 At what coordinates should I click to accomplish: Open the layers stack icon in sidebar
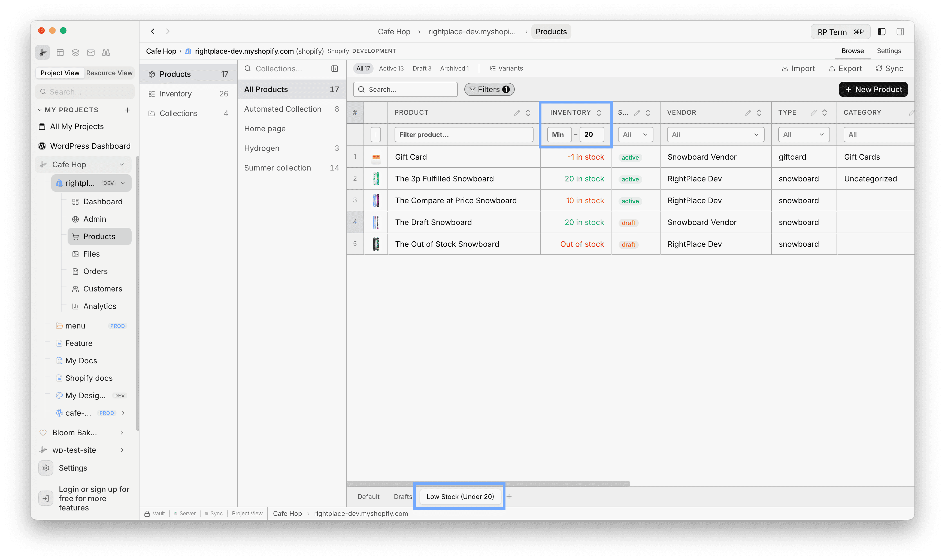(75, 53)
